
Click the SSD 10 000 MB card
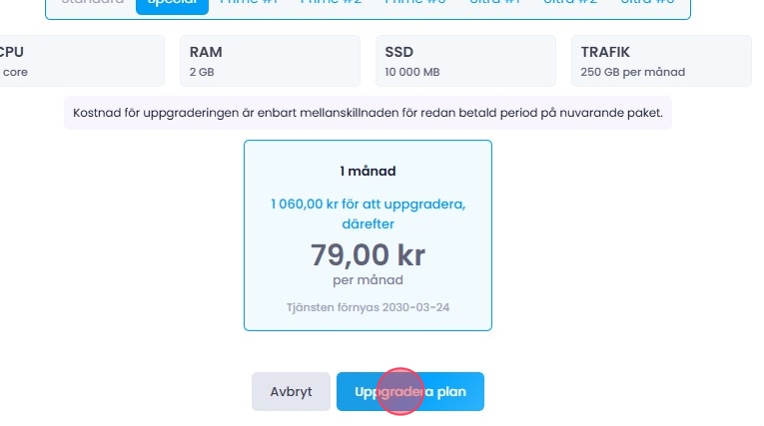click(465, 61)
